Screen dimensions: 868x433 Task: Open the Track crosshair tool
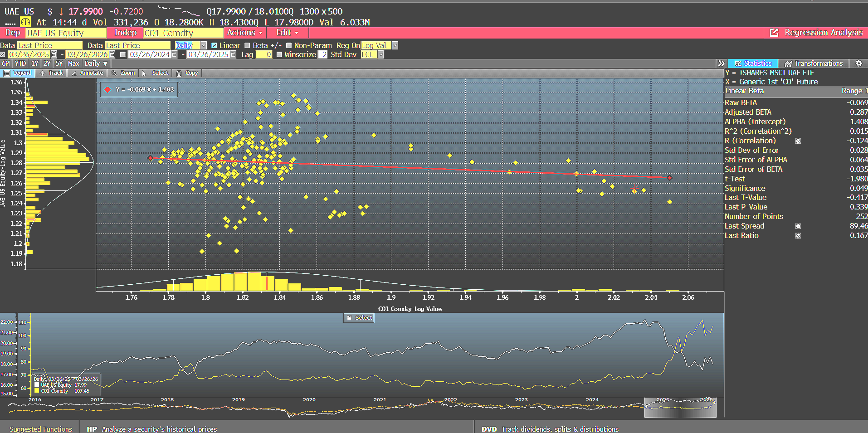pyautogui.click(x=51, y=73)
